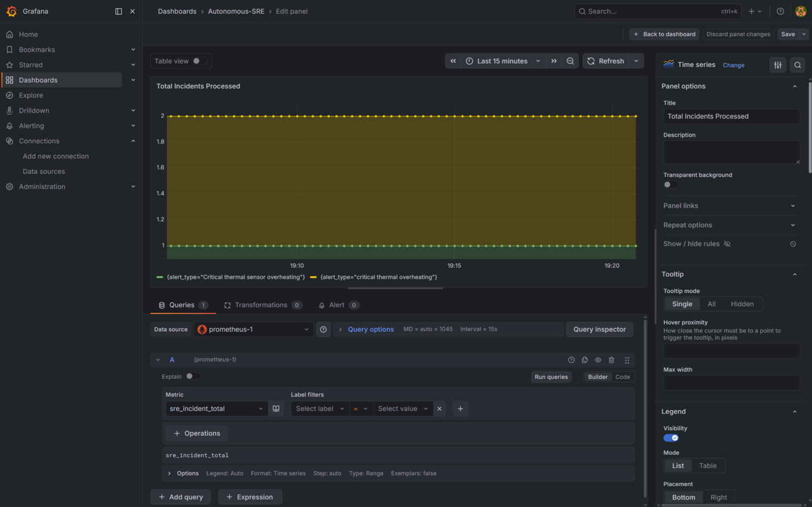
Task: Add a new label filter with plus
Action: (x=460, y=409)
